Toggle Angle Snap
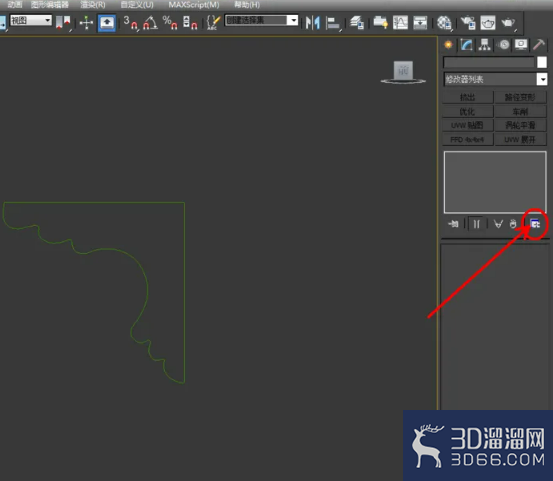 (150, 23)
